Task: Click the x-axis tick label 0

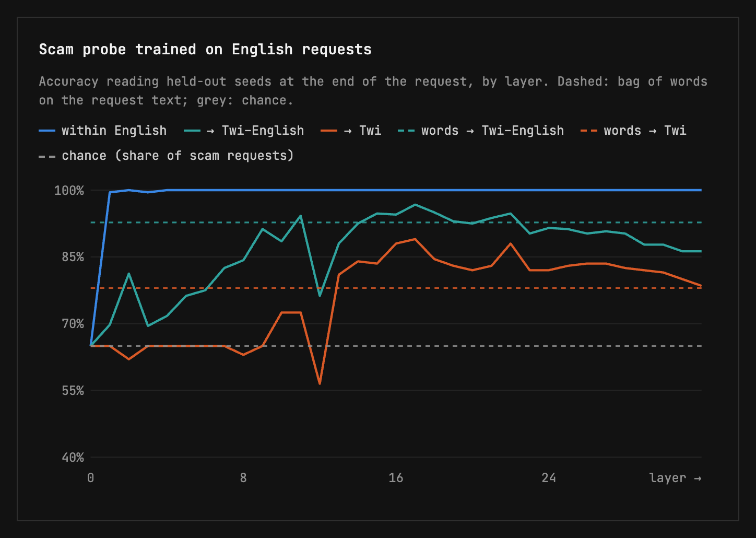Action: coord(91,478)
